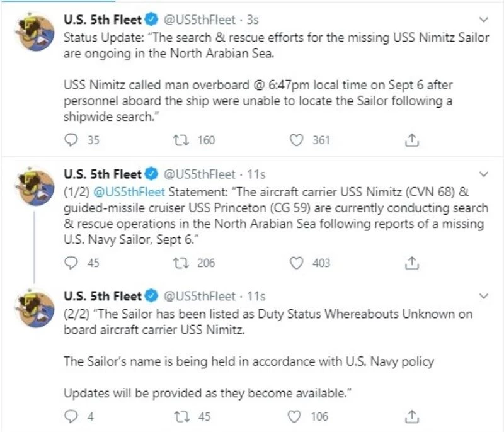Open the (2/2) tweet's dropdown chevron

[x=484, y=296]
